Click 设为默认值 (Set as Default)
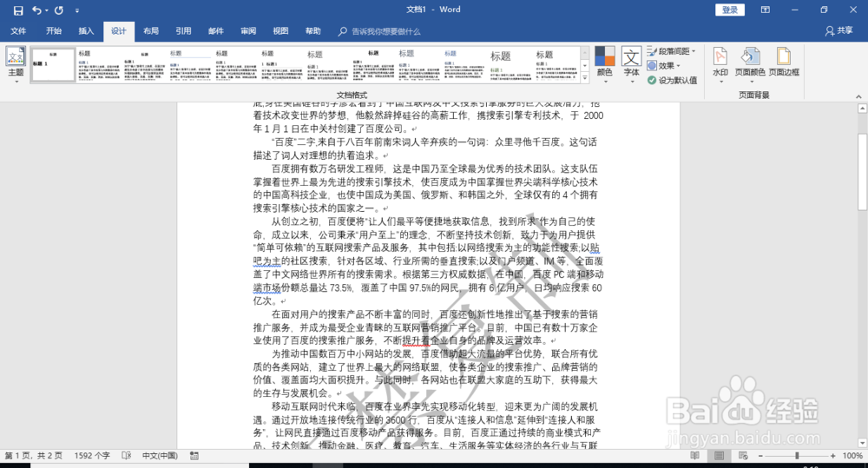Screen dimensions: 868x468 [672, 80]
